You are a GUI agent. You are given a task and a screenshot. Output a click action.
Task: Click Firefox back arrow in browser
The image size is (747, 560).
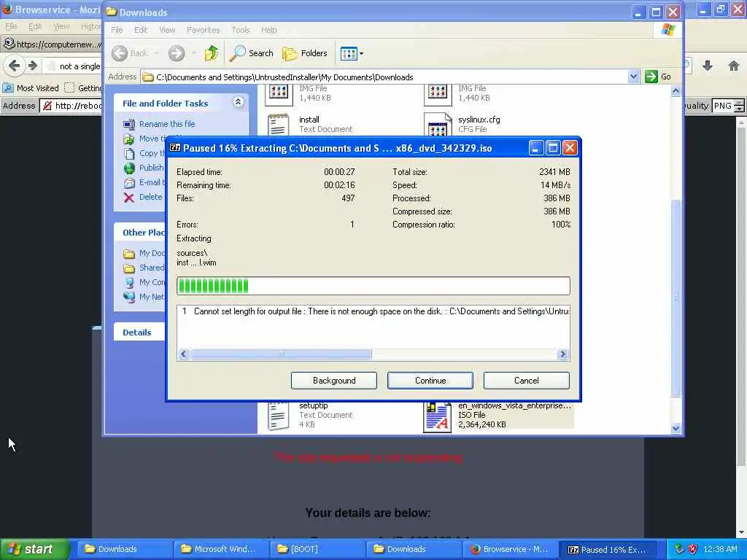pos(15,65)
